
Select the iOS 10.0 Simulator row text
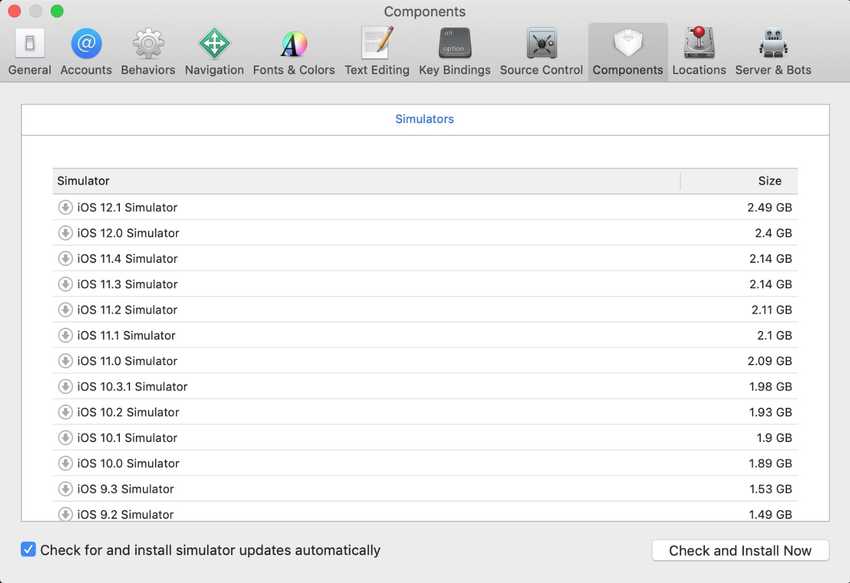(x=128, y=463)
